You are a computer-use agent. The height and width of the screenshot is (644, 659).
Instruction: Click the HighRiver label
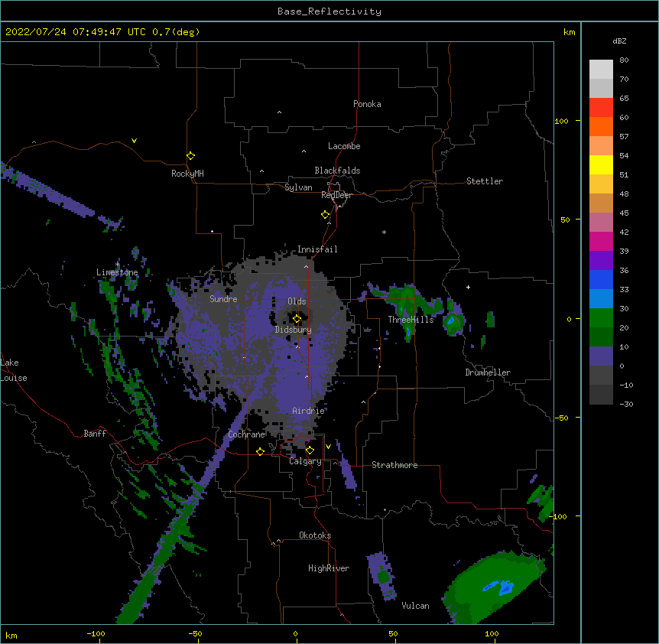(x=329, y=568)
